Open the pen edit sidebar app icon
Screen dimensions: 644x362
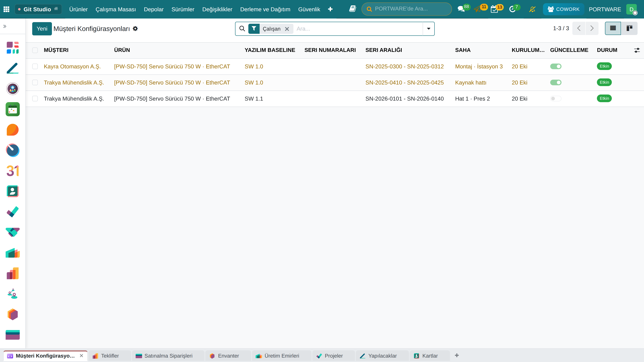click(12, 68)
